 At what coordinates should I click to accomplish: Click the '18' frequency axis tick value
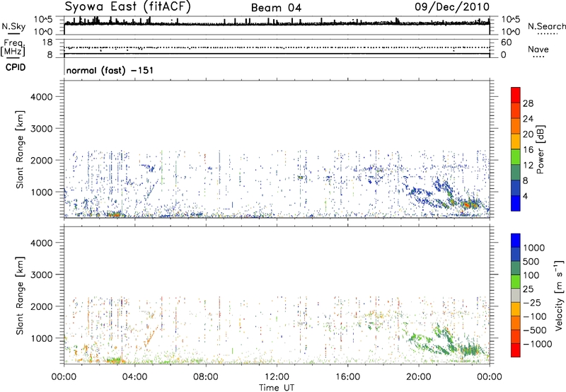[47, 42]
